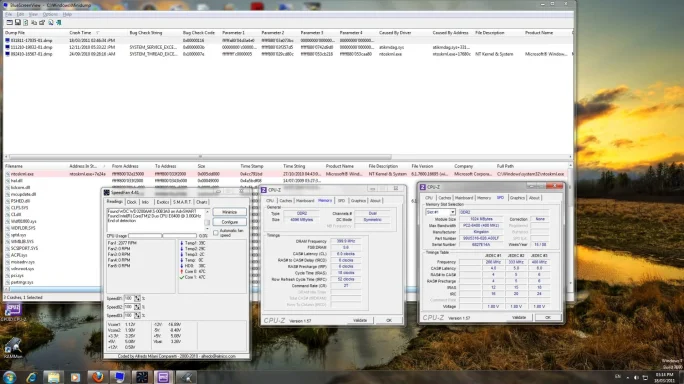The height and width of the screenshot is (384, 684).
Task: Switch to the S.M.A.R.T. tab in SpeedFan
Action: [182, 202]
